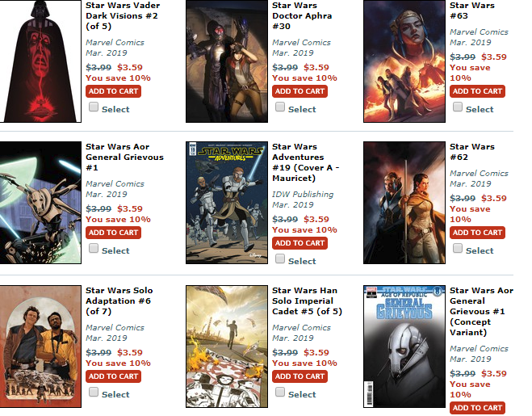Open the Solo Adaptation #6 cover thumbnail
532x416 pixels.
(40, 347)
